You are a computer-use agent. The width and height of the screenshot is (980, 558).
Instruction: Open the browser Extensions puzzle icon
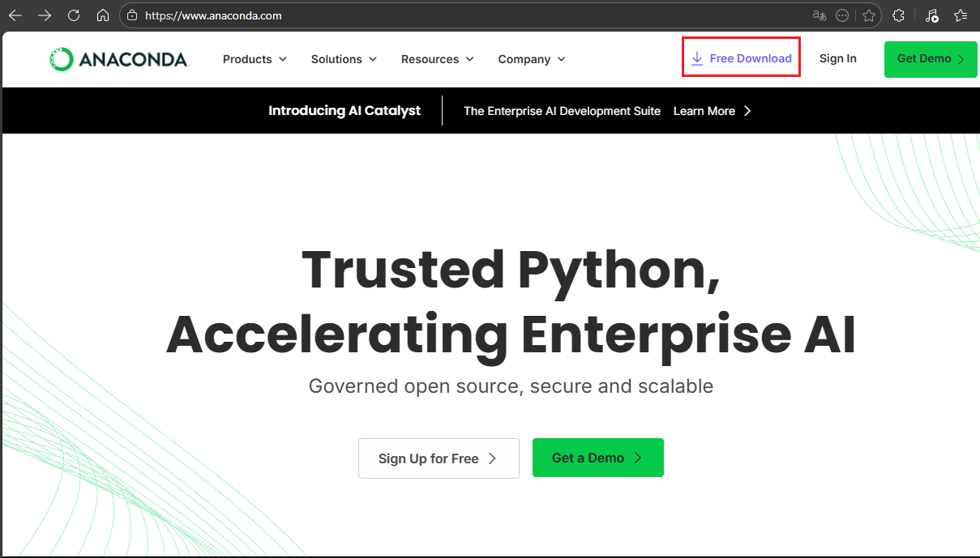pos(898,15)
